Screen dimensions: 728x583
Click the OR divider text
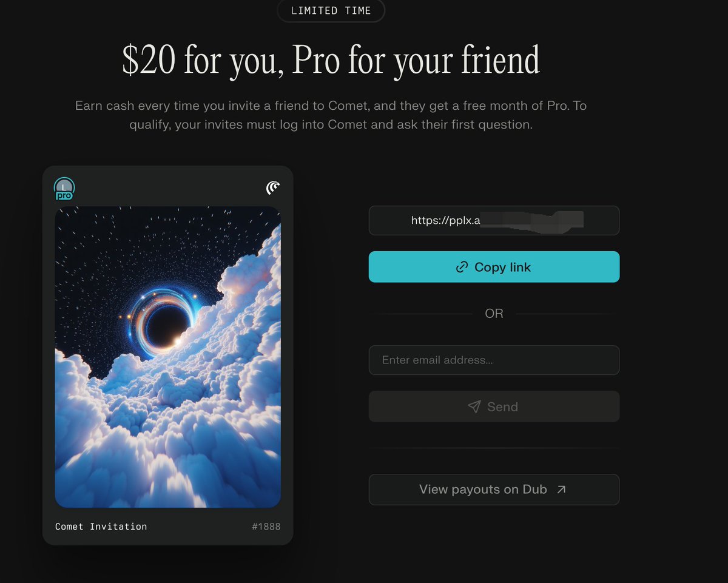click(x=494, y=314)
